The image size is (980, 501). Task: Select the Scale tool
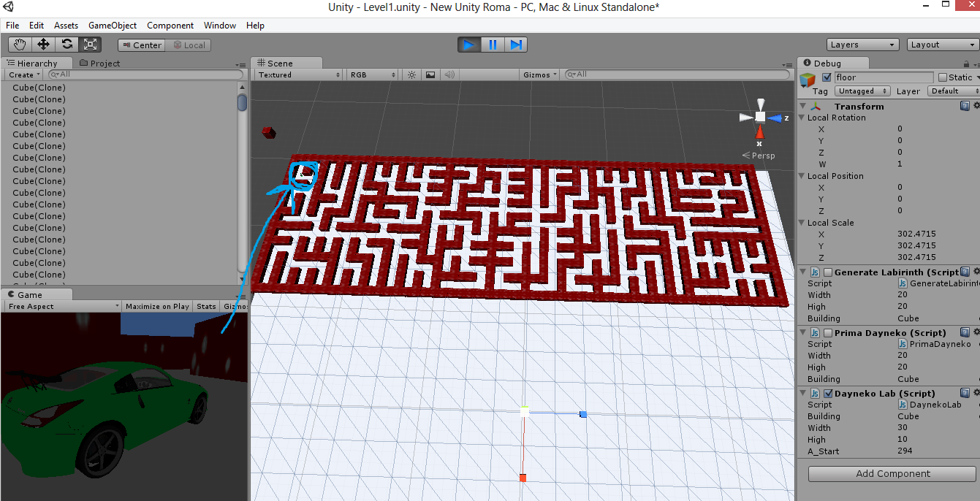click(90, 45)
